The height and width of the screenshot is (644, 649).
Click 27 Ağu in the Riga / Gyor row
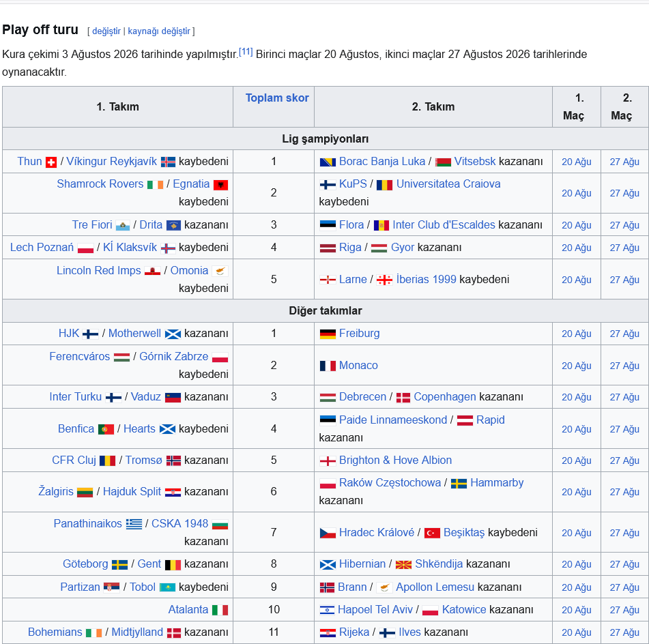624,248
